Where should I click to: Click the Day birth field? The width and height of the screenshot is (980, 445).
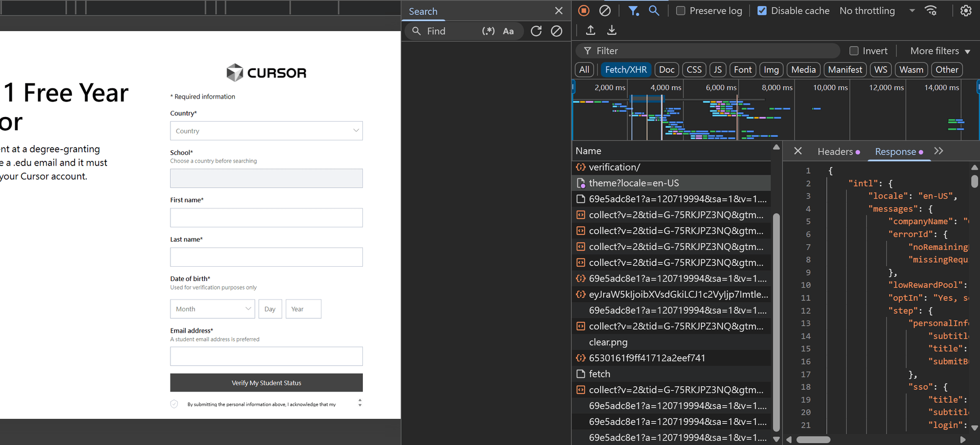pyautogui.click(x=270, y=309)
